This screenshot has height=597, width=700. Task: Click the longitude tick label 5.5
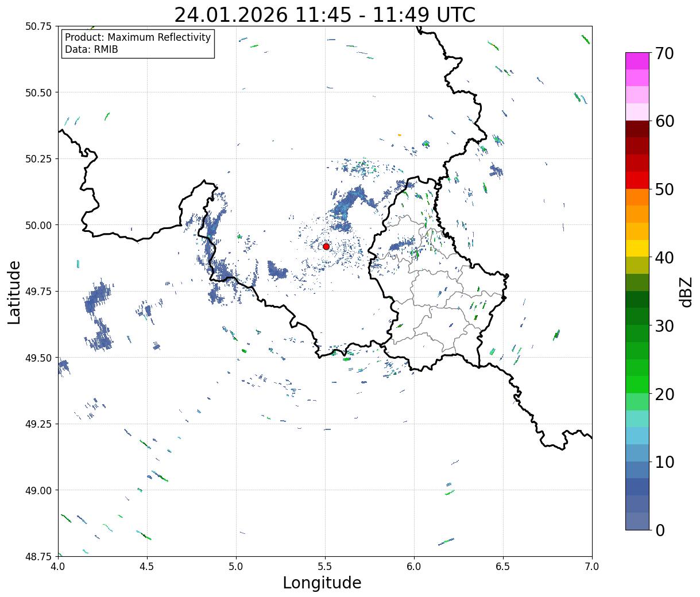pyautogui.click(x=325, y=567)
